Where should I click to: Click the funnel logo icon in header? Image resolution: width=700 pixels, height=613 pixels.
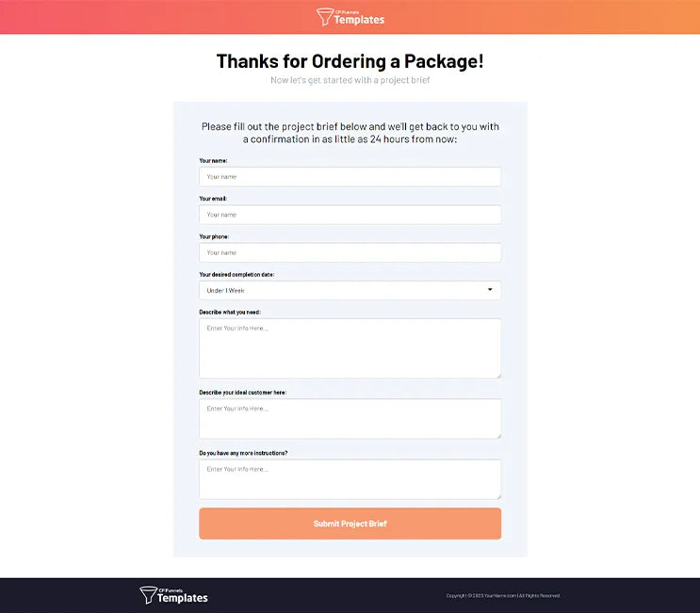324,16
